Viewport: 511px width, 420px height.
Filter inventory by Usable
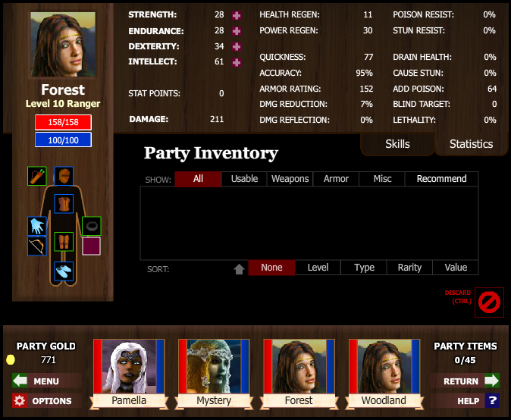tap(244, 179)
